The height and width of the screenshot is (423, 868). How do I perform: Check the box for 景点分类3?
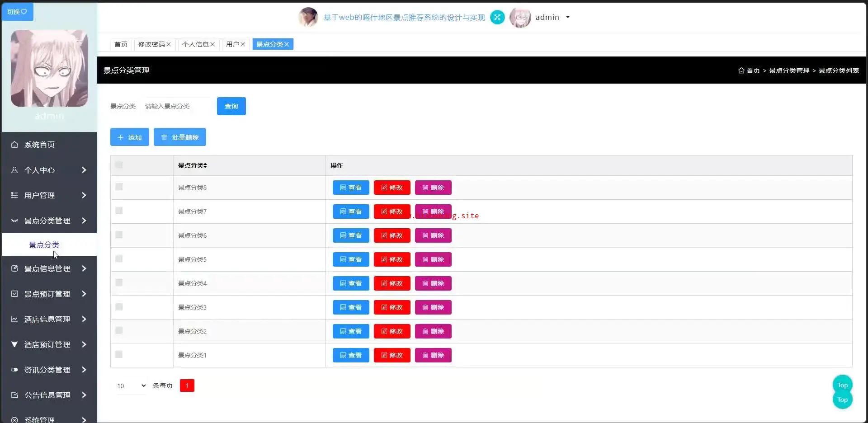coord(119,306)
